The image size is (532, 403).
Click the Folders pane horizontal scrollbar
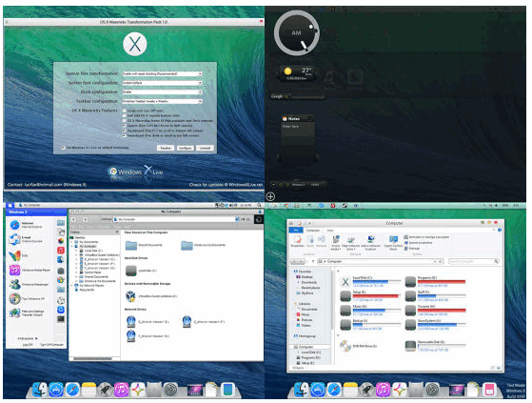pyautogui.click(x=92, y=358)
